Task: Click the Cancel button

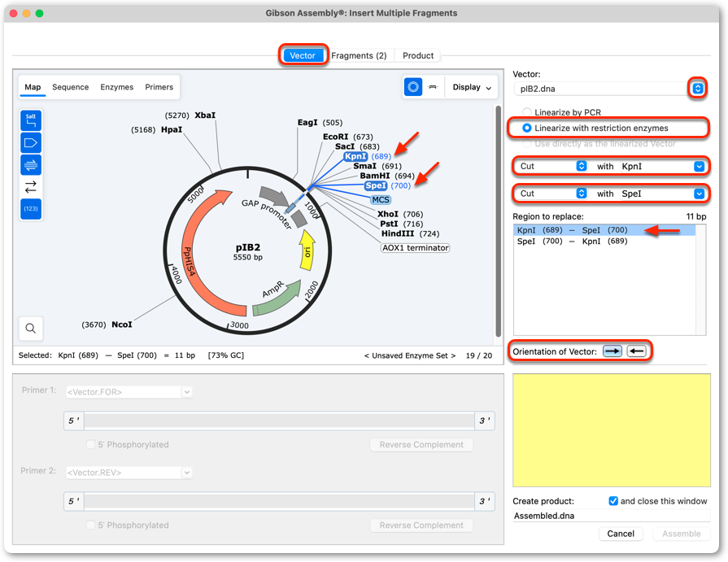Action: tap(621, 534)
